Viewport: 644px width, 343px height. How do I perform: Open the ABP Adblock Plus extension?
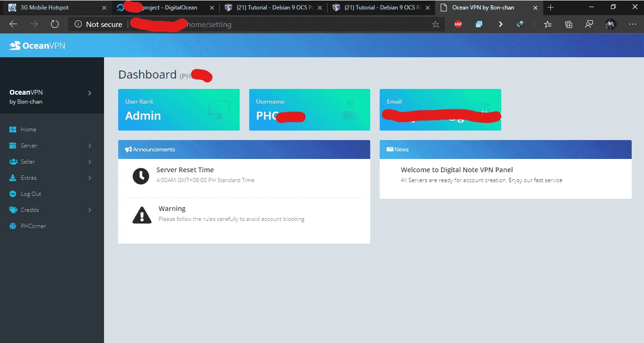tap(458, 24)
